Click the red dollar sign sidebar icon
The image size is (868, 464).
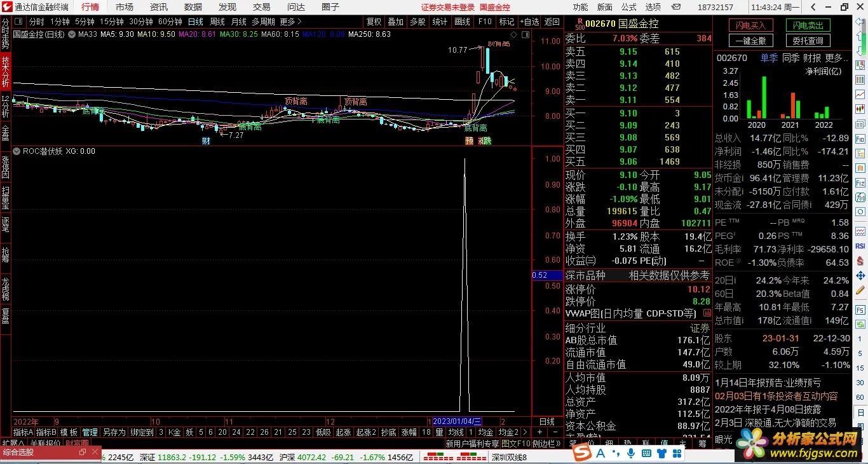[x=860, y=261]
